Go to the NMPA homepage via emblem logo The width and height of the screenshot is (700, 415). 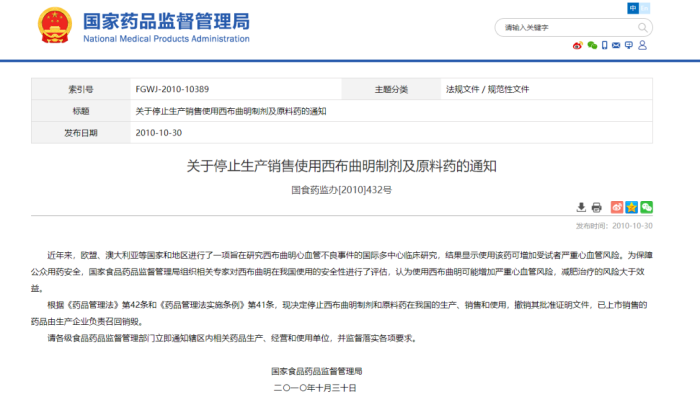click(54, 25)
